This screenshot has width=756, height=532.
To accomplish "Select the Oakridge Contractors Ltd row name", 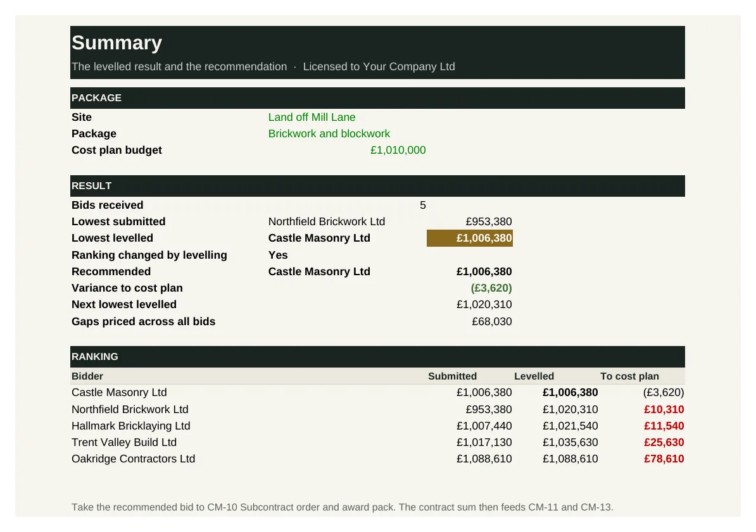I will point(133,459).
